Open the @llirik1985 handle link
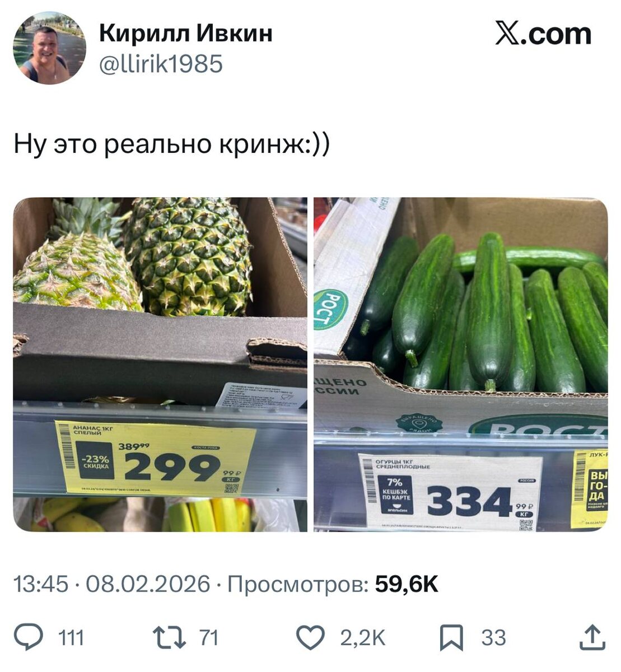 pyautogui.click(x=161, y=64)
